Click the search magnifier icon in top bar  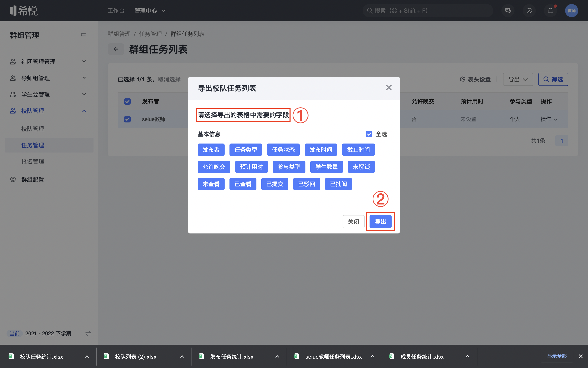pos(370,10)
